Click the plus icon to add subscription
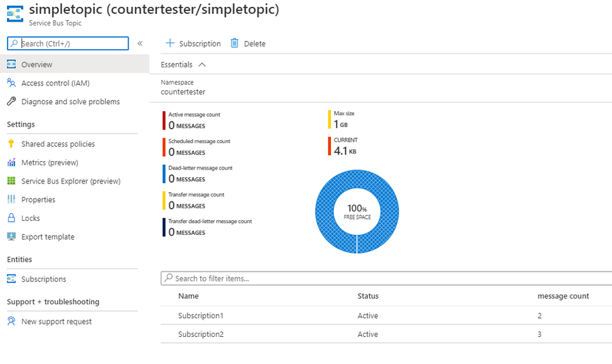612x364 pixels. pos(170,43)
